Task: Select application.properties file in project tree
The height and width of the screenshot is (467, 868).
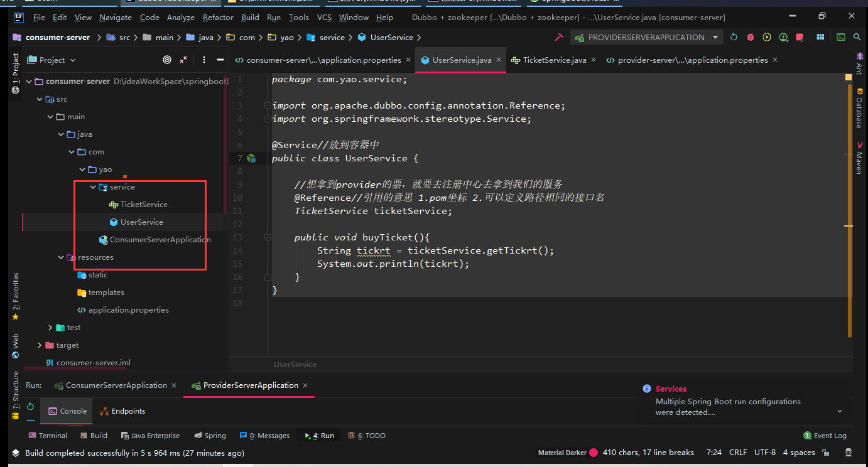Action: coord(128,310)
